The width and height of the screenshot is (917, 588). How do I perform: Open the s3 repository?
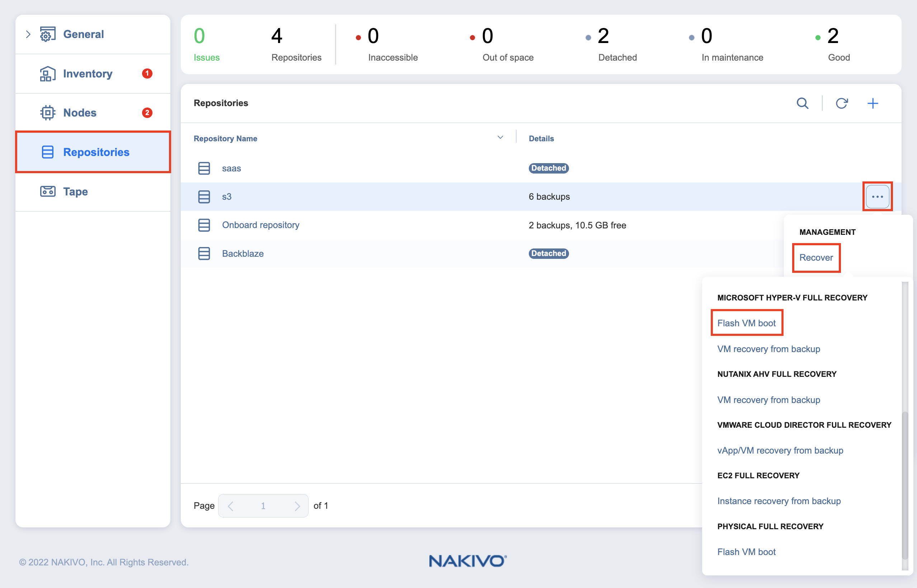tap(227, 196)
